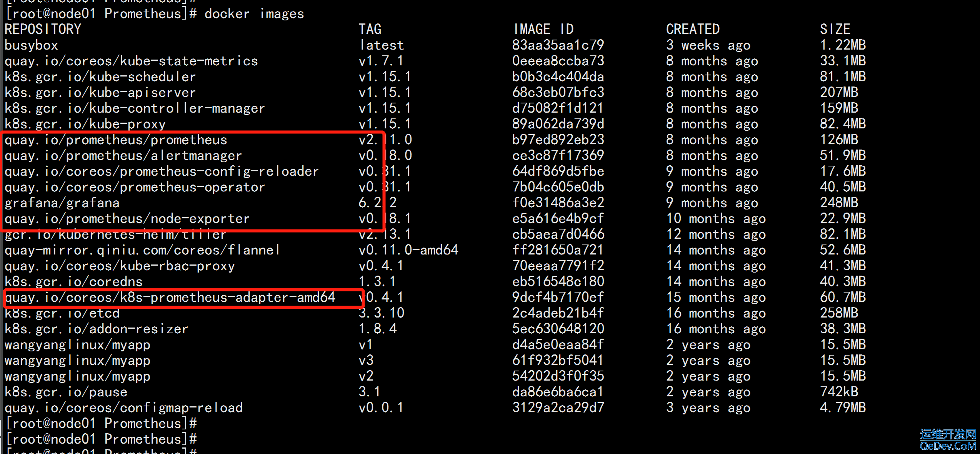Click quay.io/prometheus/alertmanager repository text
980x454 pixels.
(x=123, y=156)
